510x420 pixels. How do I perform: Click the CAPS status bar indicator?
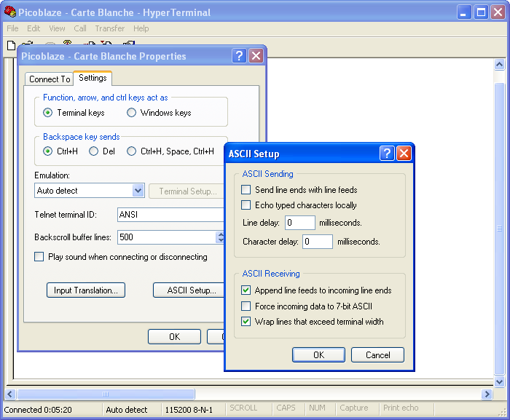click(286, 408)
